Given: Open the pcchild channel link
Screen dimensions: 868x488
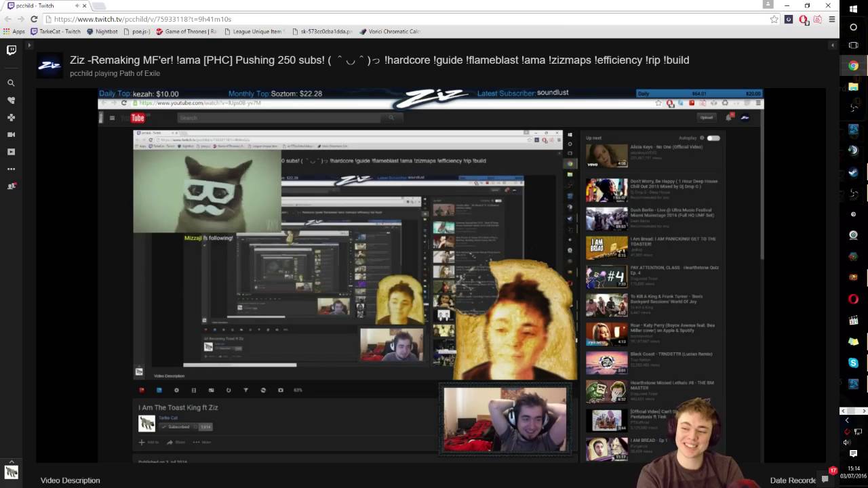Looking at the screenshot, I should (81, 73).
